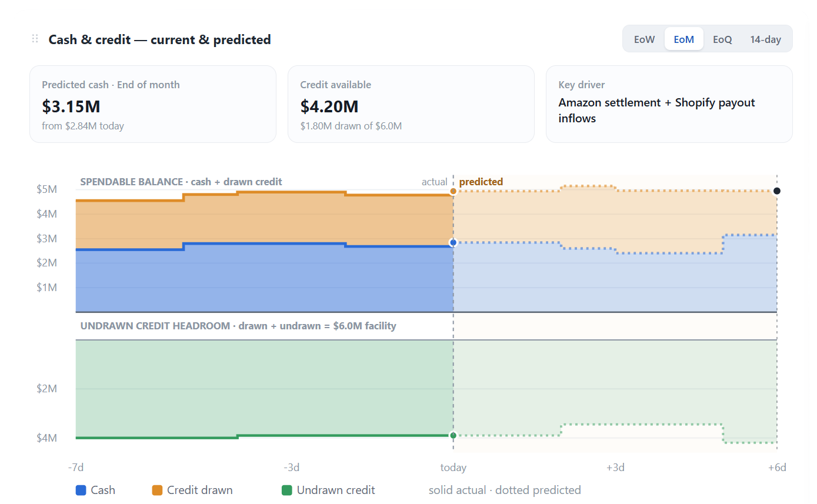Click the dark end-of-month marker at +6d

777,191
